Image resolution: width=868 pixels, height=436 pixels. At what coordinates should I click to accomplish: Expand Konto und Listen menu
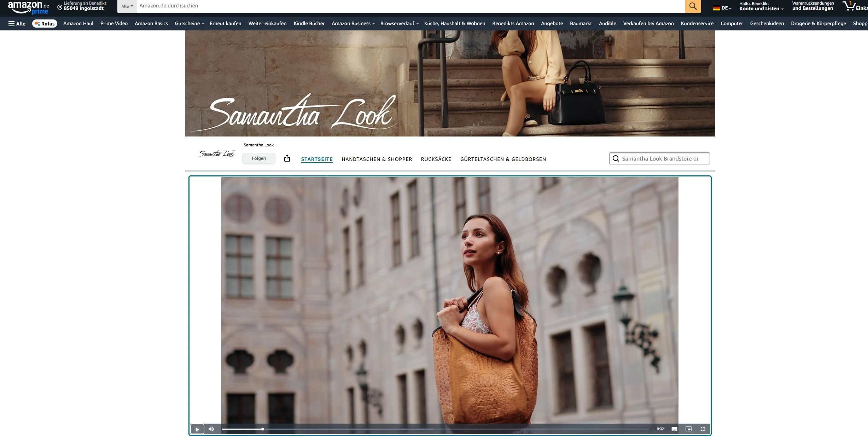761,8
